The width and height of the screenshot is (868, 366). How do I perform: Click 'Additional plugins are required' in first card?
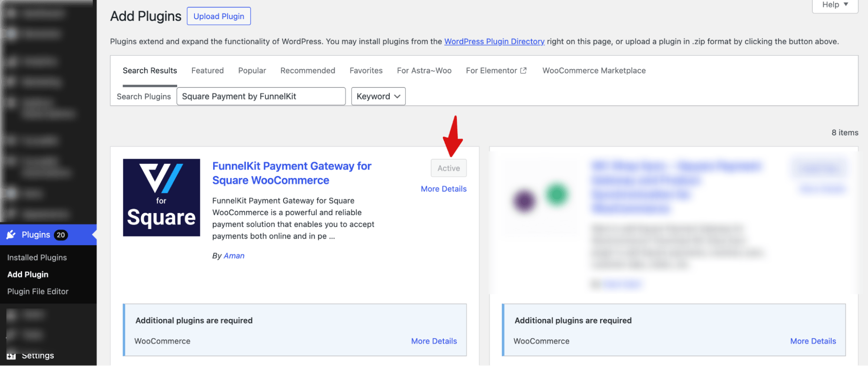point(194,320)
